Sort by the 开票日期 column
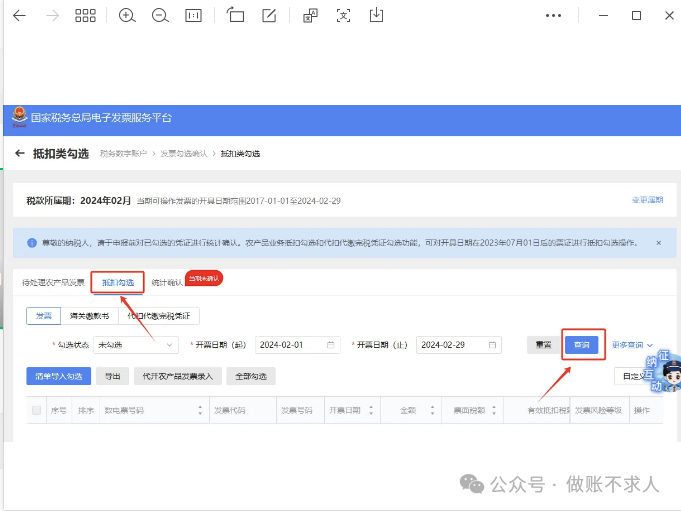This screenshot has height=511, width=681. [x=371, y=410]
